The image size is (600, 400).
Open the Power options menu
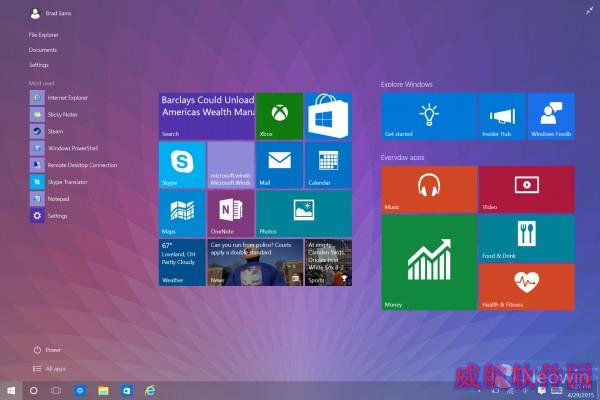coord(47,350)
